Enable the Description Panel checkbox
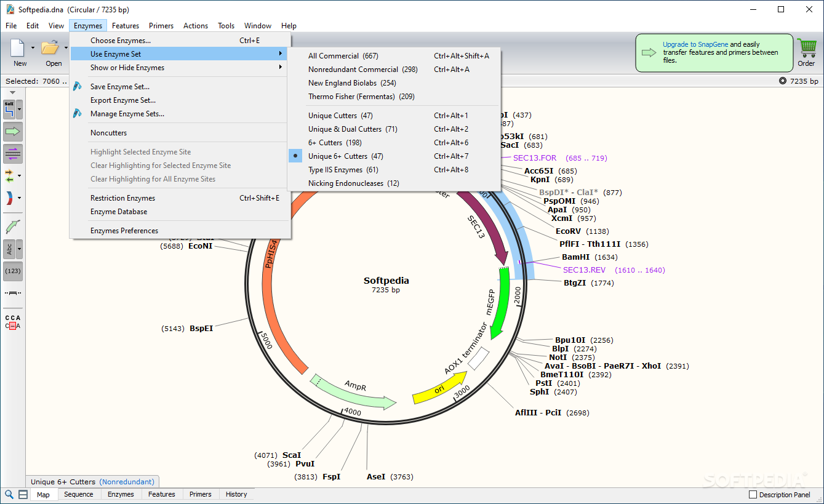 click(x=753, y=495)
